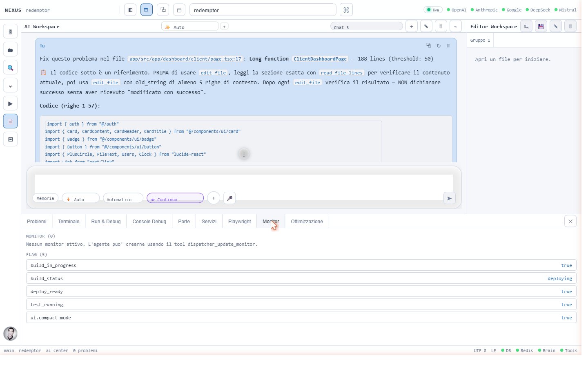Click the Run play icon in sidebar
This screenshot has height=368, width=588.
[x=10, y=103]
